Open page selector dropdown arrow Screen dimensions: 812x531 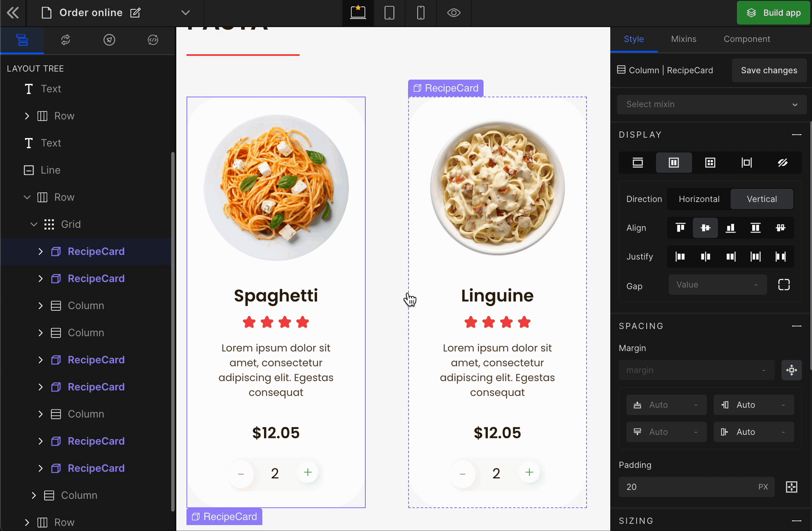pyautogui.click(x=185, y=13)
